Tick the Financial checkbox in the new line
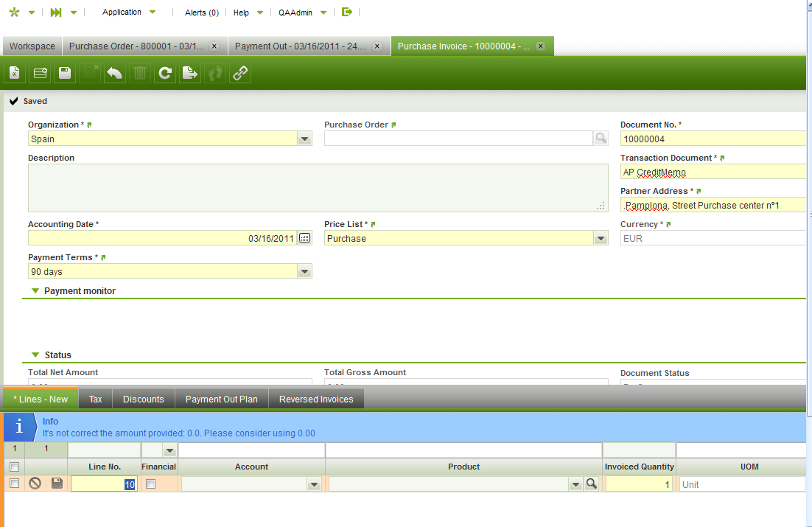 pos(150,484)
